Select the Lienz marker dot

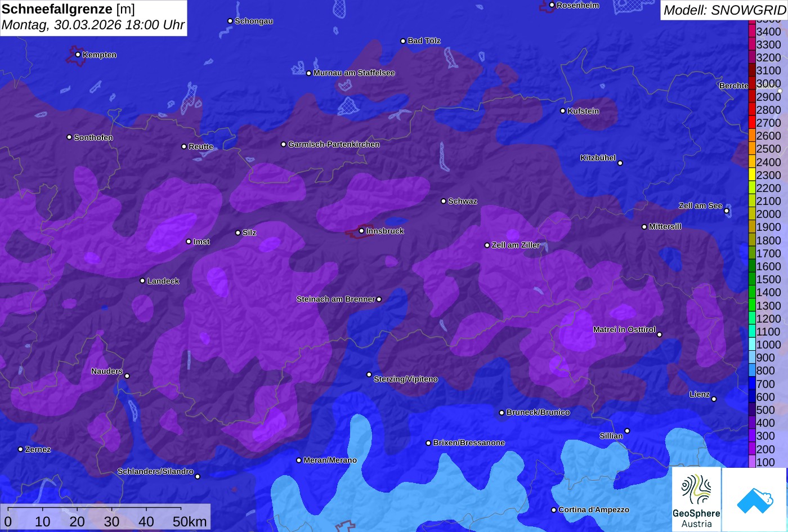click(x=714, y=399)
